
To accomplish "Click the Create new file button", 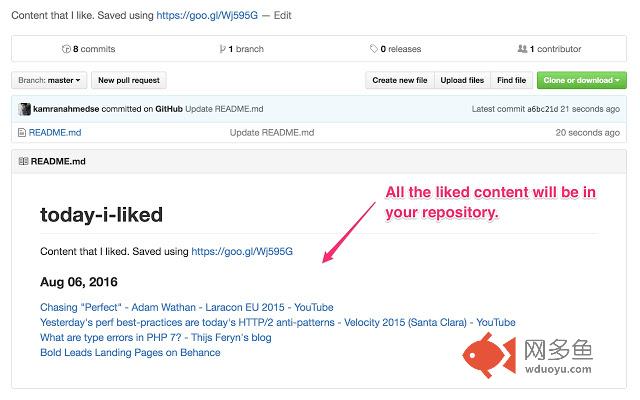I will [x=400, y=80].
